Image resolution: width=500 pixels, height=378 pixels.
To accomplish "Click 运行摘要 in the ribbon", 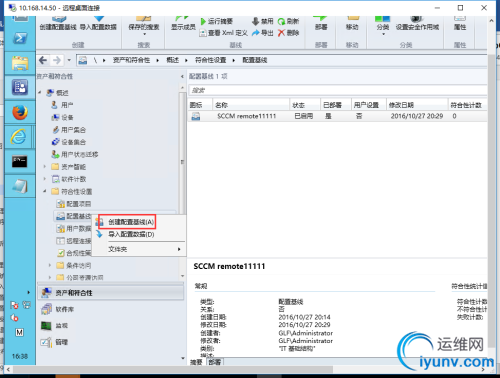I will point(216,21).
